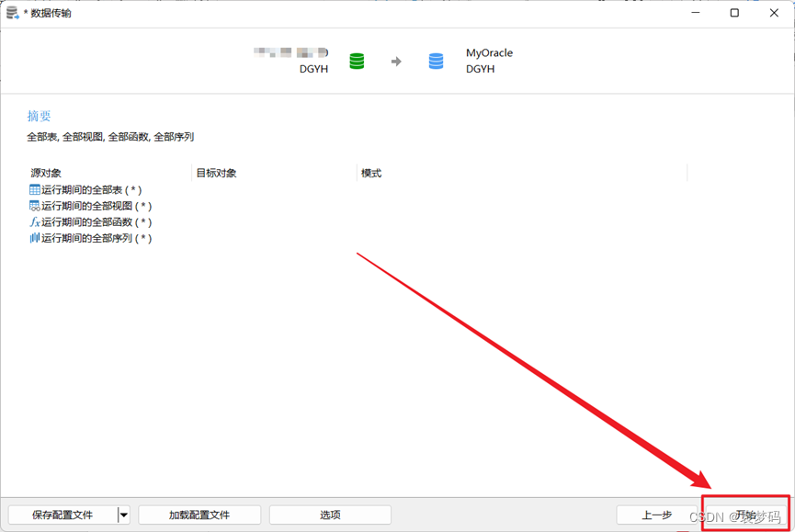
Task: Click the view icon beside 运行期间的全部视图
Action: click(x=35, y=205)
